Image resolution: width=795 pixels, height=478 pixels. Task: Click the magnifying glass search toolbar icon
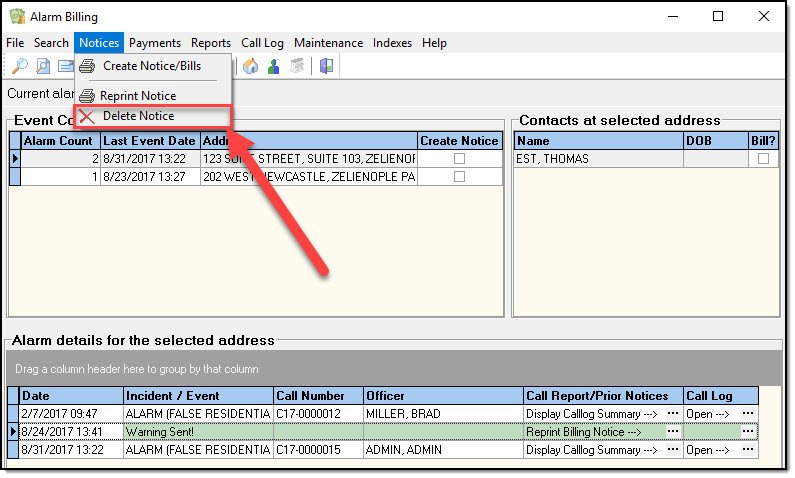19,67
